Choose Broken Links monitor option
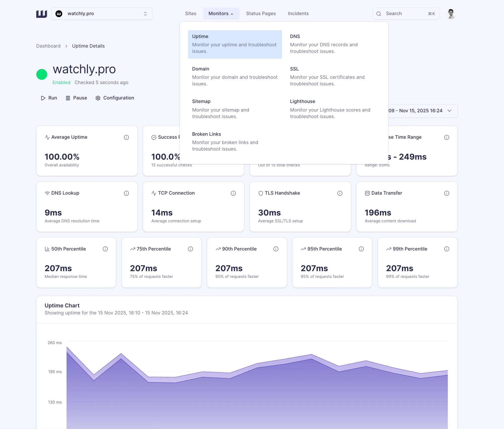The height and width of the screenshot is (429, 504). [x=225, y=141]
